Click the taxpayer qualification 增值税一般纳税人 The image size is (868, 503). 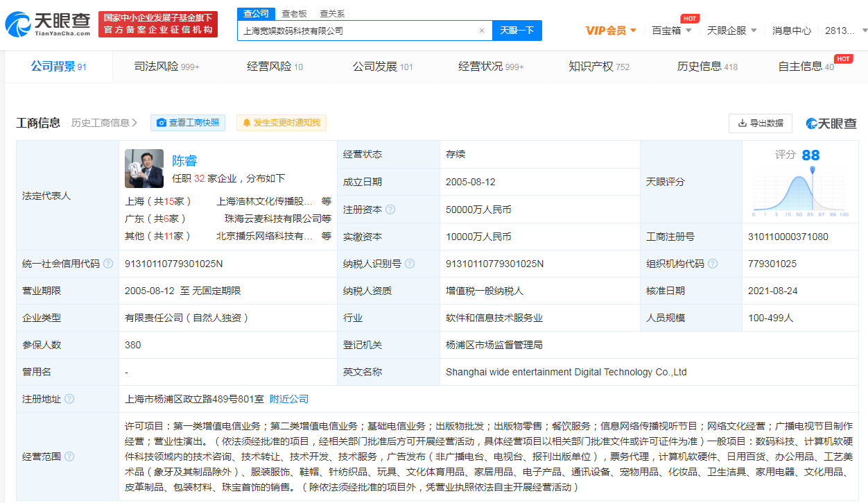[x=485, y=291]
